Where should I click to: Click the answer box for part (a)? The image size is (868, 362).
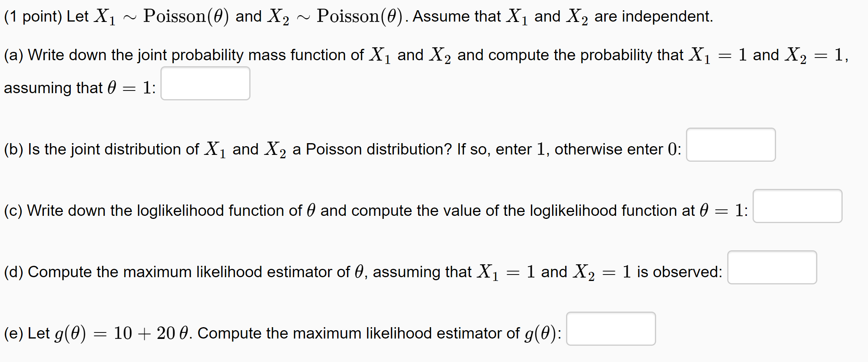[205, 83]
